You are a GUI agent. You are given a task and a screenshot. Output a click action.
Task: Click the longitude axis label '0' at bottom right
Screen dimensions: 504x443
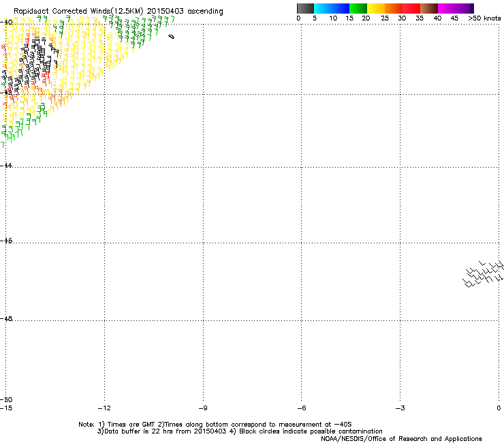coord(499,408)
